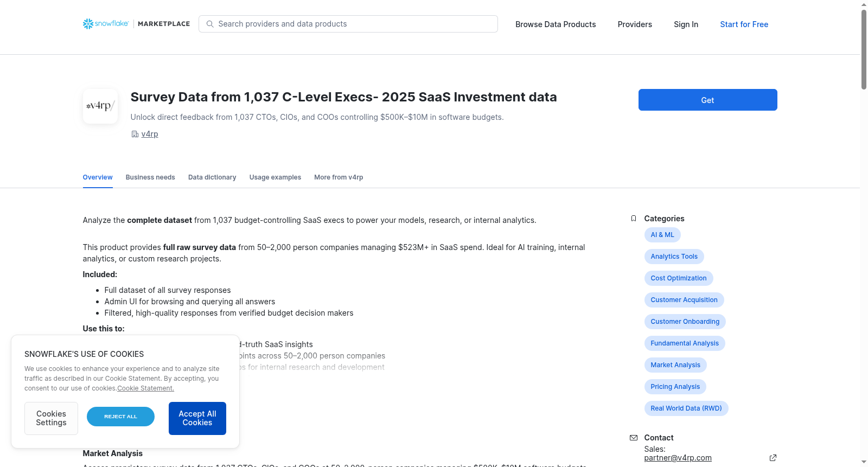Click the search magnifier icon
Image resolution: width=868 pixels, height=467 pixels.
pos(210,24)
